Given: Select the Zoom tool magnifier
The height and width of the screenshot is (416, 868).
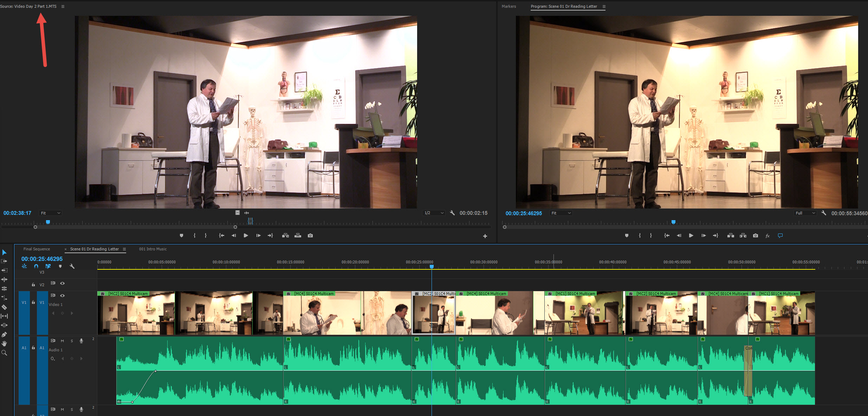Looking at the screenshot, I should 4,353.
